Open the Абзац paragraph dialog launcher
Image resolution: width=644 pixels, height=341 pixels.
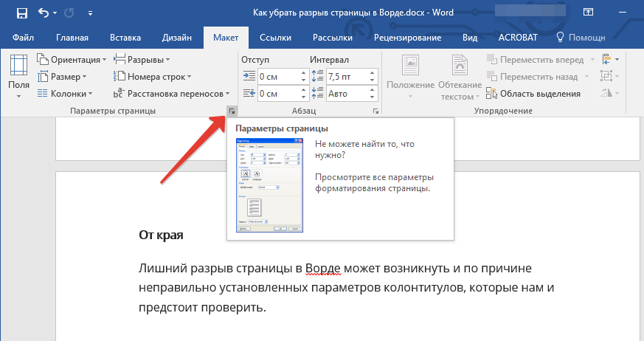(x=375, y=111)
